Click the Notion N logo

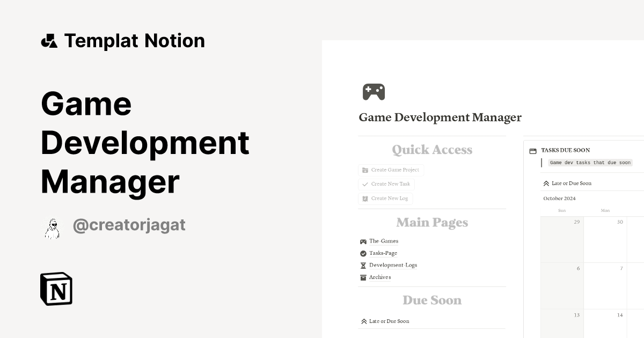coord(56,289)
